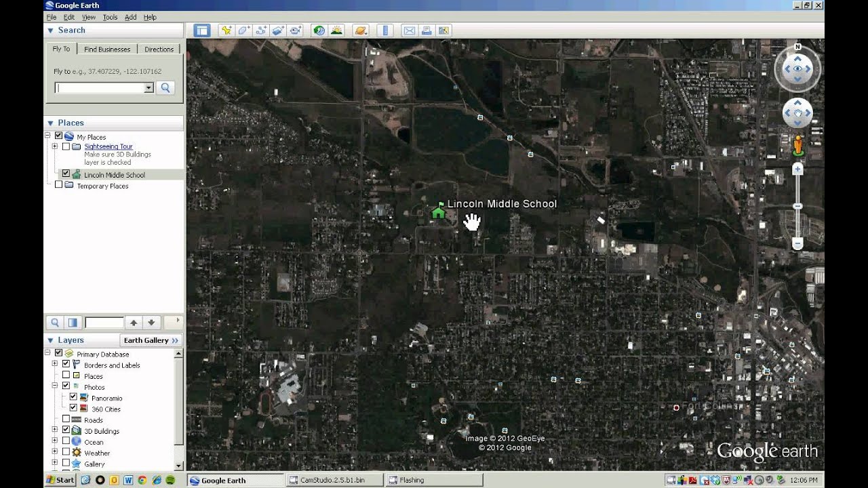Disable the Panoramio photos layer
The width and height of the screenshot is (868, 488).
coord(73,398)
